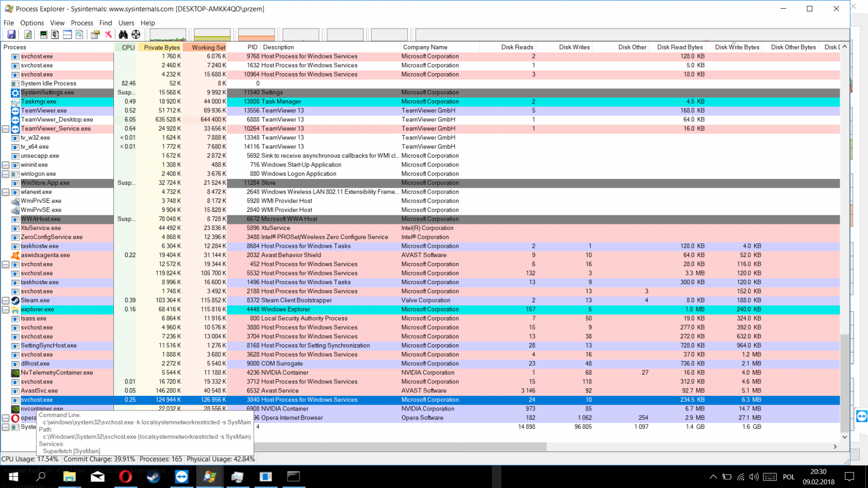Collapse the wlanext.exe tree node

[x=5, y=192]
